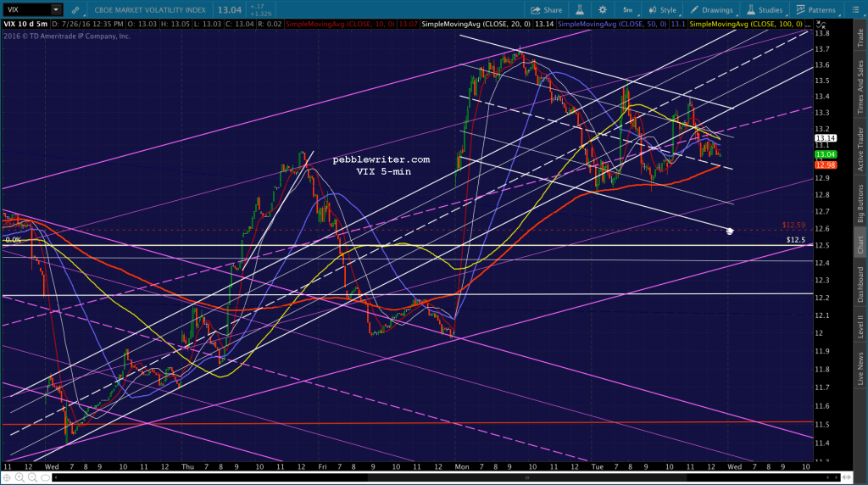Click the white SimpleMovingAvg (CLOSE, 20, 0) label
This screenshot has height=485, width=868.
[476, 25]
